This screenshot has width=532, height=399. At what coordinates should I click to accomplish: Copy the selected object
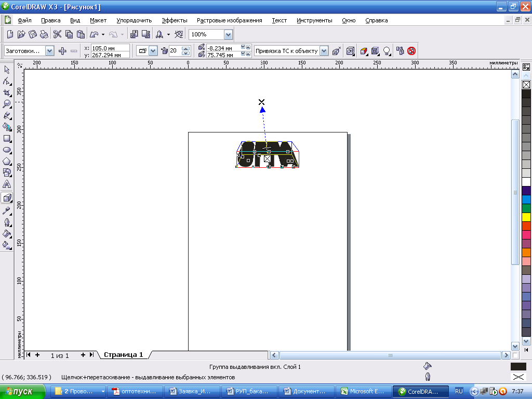(69, 34)
